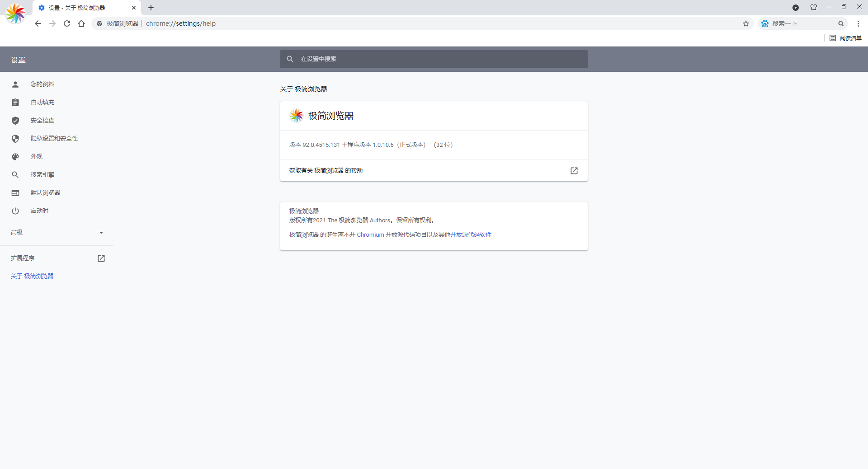This screenshot has height=469, width=868.
Task: Open the three-dot customize menu
Action: click(x=859, y=23)
